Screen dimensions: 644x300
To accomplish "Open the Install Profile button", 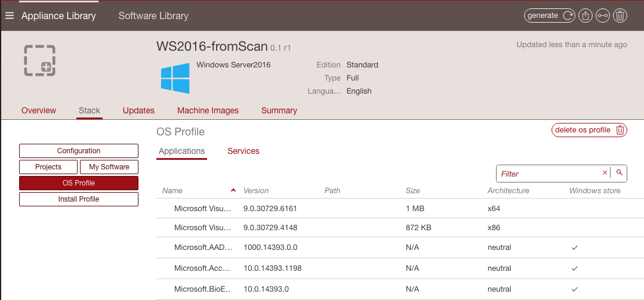I will click(x=79, y=199).
